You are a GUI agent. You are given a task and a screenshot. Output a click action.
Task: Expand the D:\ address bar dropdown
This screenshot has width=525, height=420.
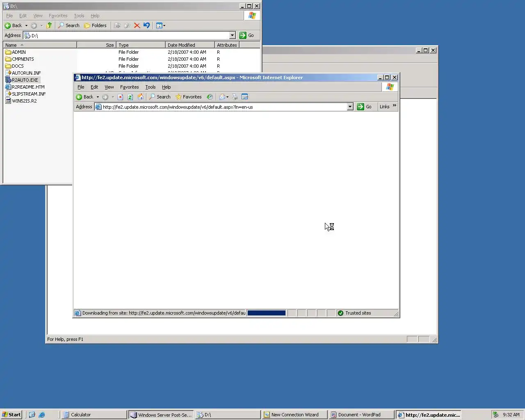pos(232,35)
